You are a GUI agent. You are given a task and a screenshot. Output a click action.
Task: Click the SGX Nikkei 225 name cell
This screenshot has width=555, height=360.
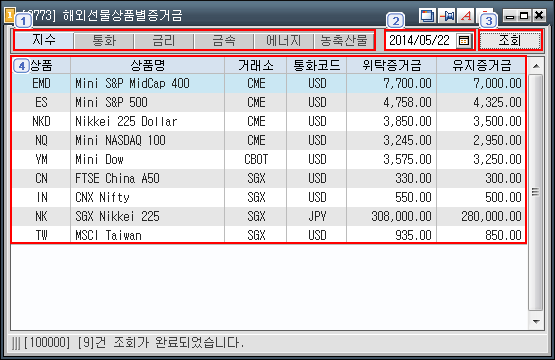148,216
